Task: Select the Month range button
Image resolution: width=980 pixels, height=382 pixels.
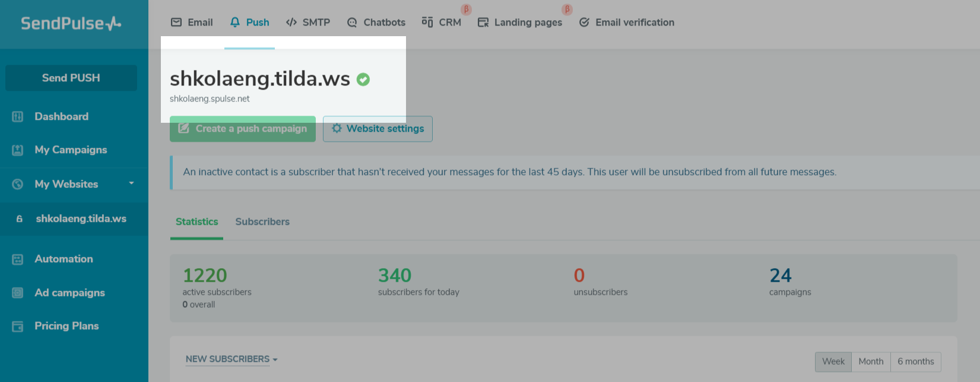Action: pyautogui.click(x=871, y=362)
